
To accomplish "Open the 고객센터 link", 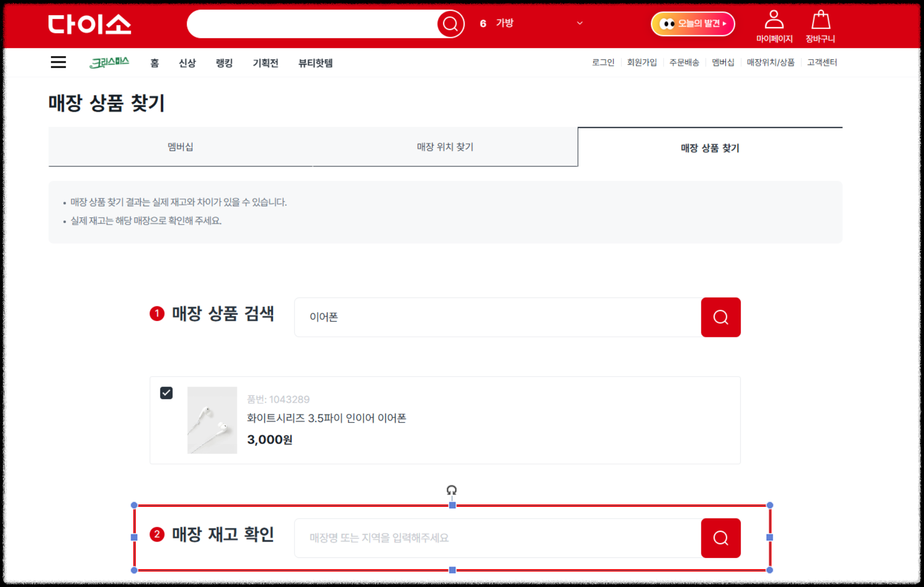I will 822,62.
